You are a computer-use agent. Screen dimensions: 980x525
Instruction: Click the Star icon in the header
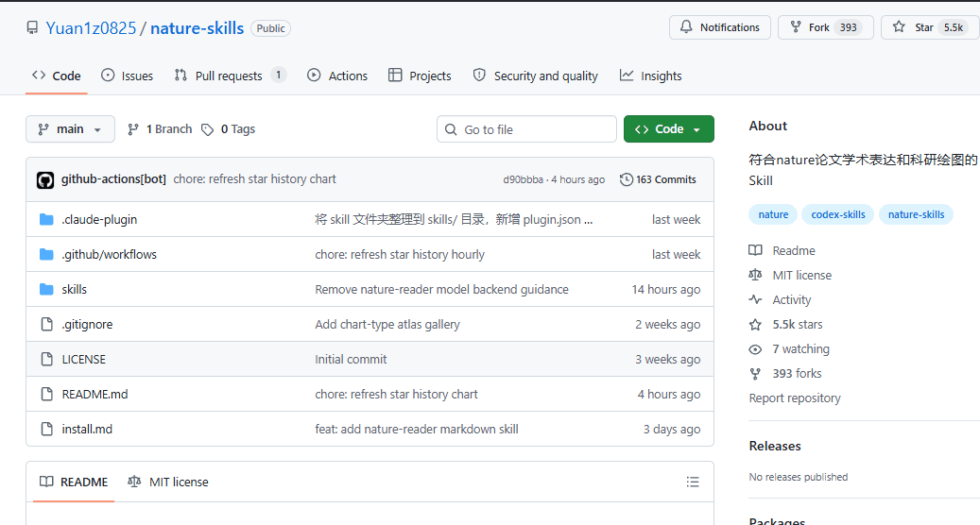click(x=899, y=26)
